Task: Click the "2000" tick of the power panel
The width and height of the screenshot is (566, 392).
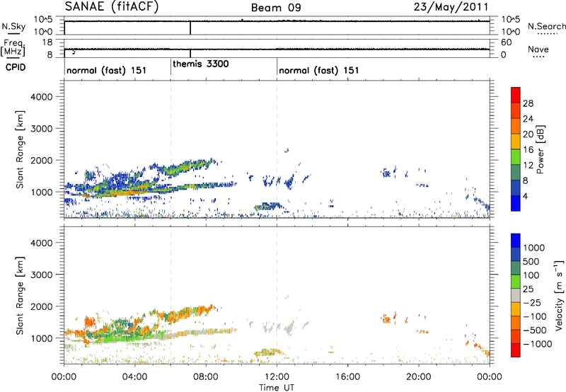Action: 42,160
